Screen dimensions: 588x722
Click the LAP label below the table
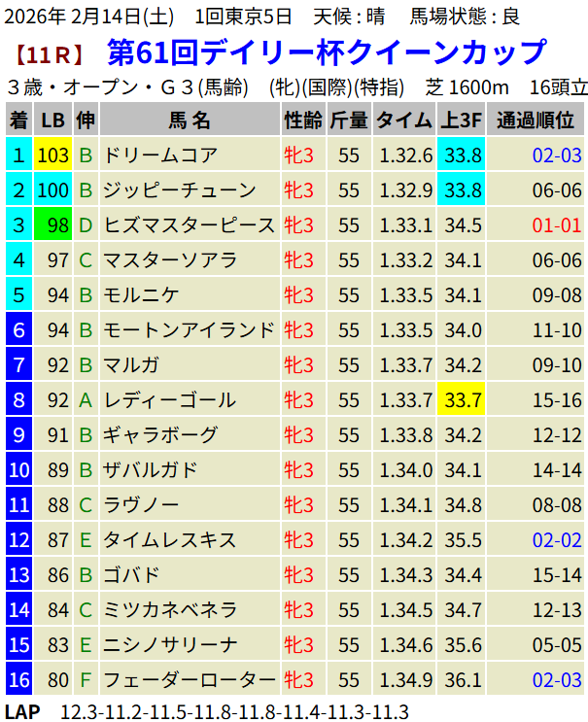click(22, 711)
